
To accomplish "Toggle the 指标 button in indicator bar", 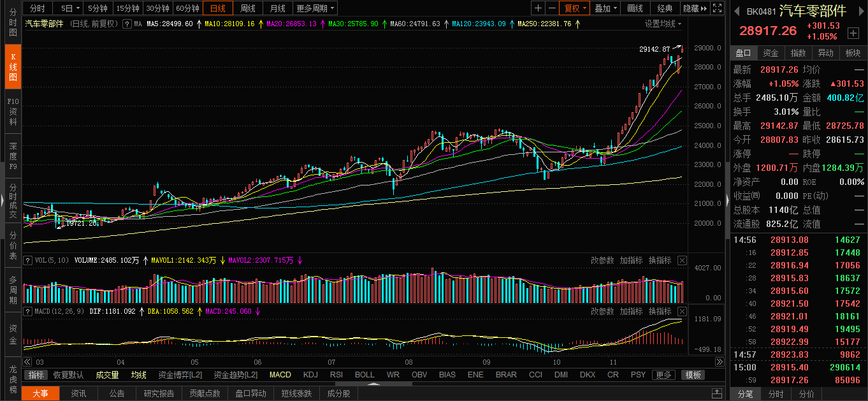I will (36, 375).
